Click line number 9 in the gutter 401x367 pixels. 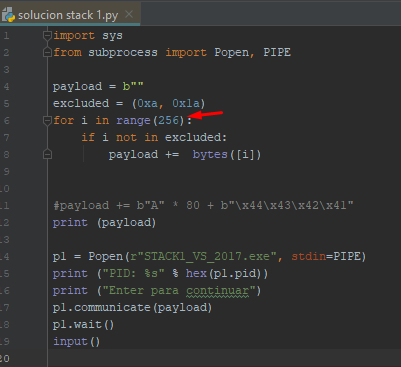click(6, 172)
